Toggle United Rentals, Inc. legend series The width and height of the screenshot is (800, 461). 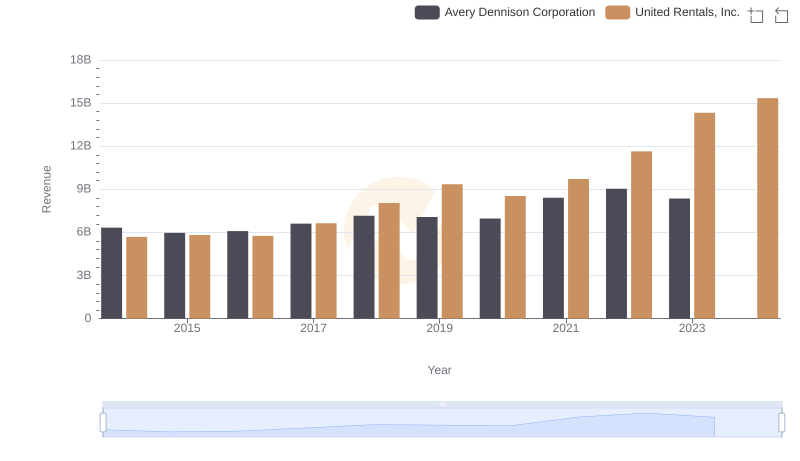pyautogui.click(x=672, y=12)
